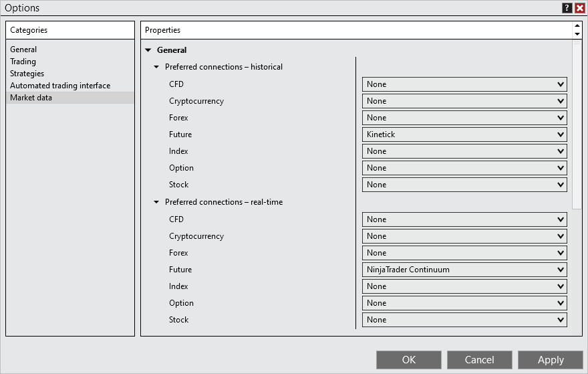Open historical Future dropdown showing Kinetick
This screenshot has height=374, width=588.
pos(464,134)
